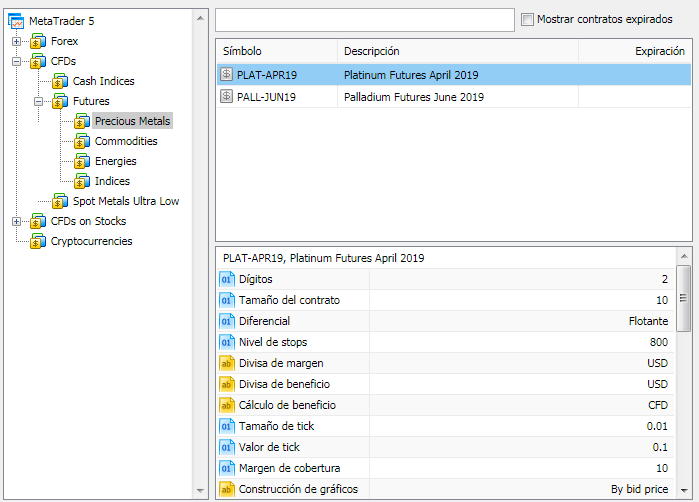Select the Energies tree label
The image size is (699, 502).
[115, 161]
